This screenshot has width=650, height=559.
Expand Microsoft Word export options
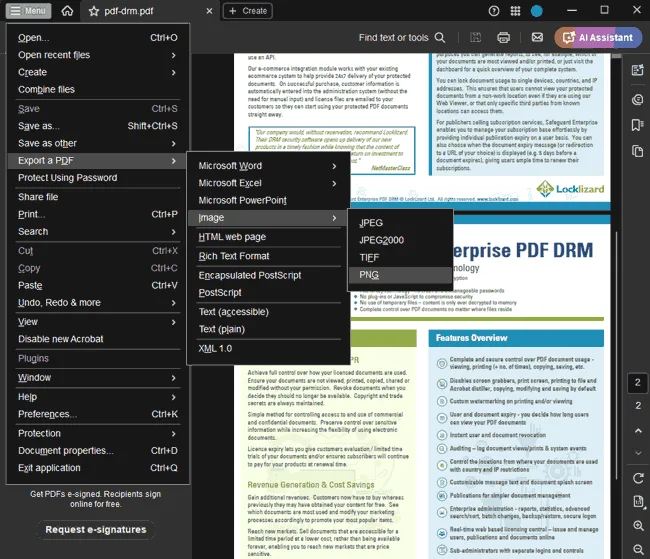[268, 166]
